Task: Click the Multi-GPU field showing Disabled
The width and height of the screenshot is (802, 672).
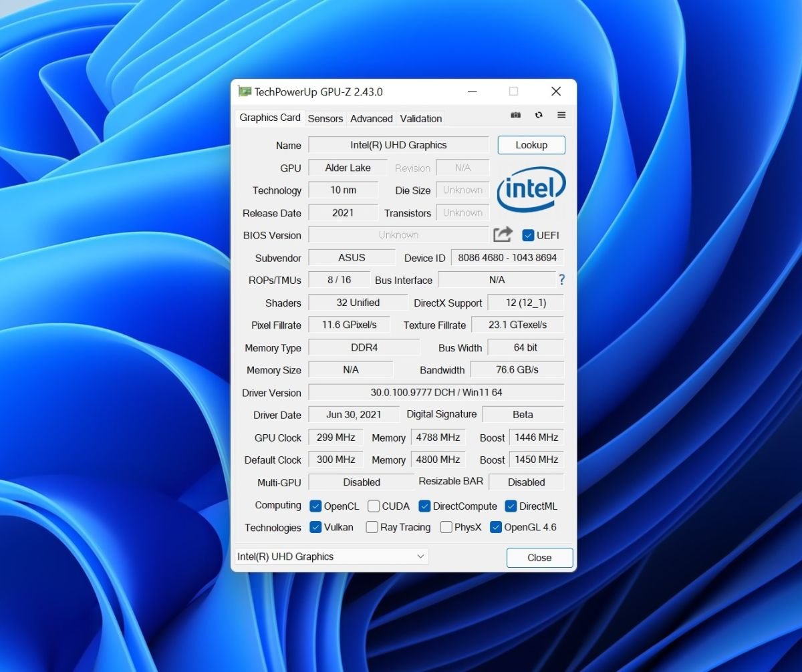Action: pos(362,482)
